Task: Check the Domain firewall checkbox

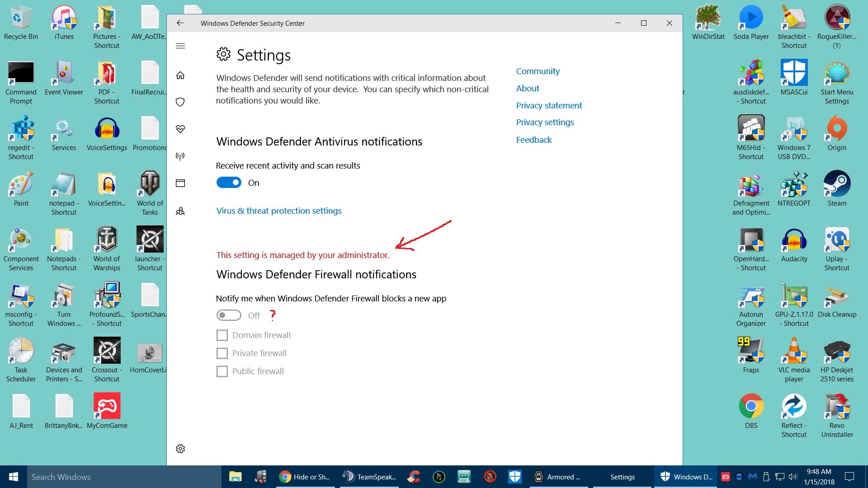Action: [x=222, y=335]
